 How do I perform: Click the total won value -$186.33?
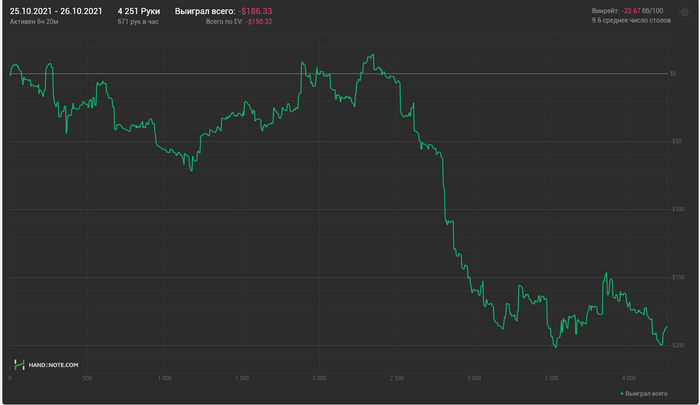tap(255, 11)
